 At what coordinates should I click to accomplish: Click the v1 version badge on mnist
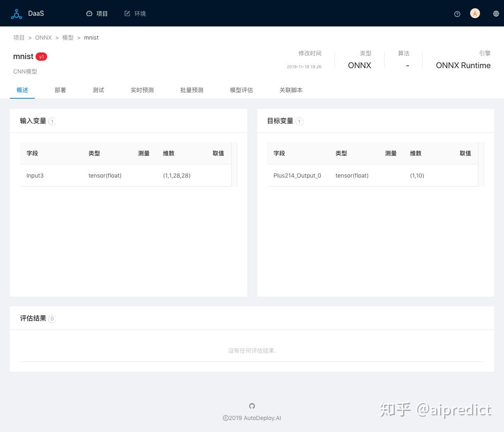click(x=41, y=57)
